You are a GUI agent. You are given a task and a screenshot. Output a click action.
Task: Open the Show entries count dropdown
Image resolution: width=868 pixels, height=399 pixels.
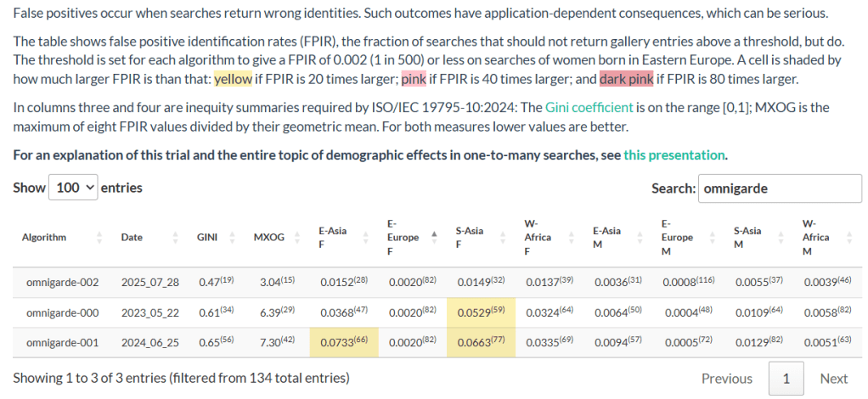point(74,188)
